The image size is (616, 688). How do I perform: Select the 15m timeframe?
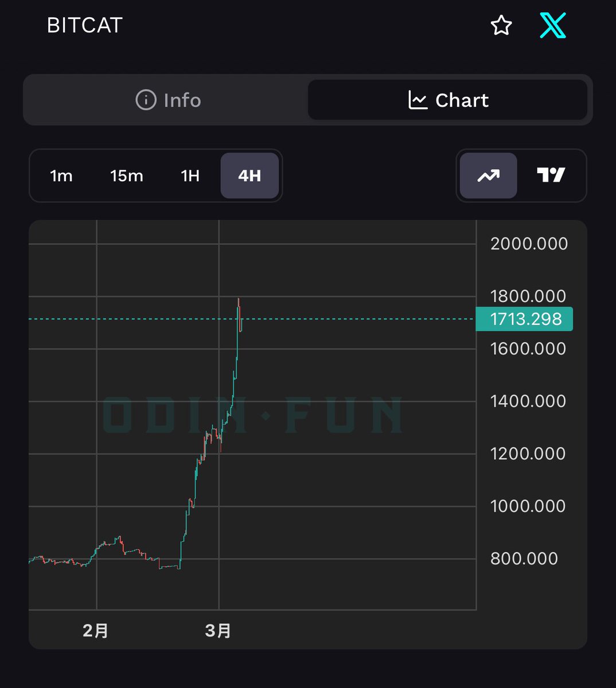tap(126, 175)
